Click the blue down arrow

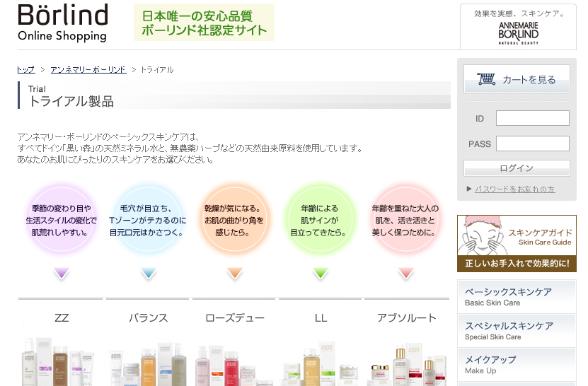tap(148, 273)
